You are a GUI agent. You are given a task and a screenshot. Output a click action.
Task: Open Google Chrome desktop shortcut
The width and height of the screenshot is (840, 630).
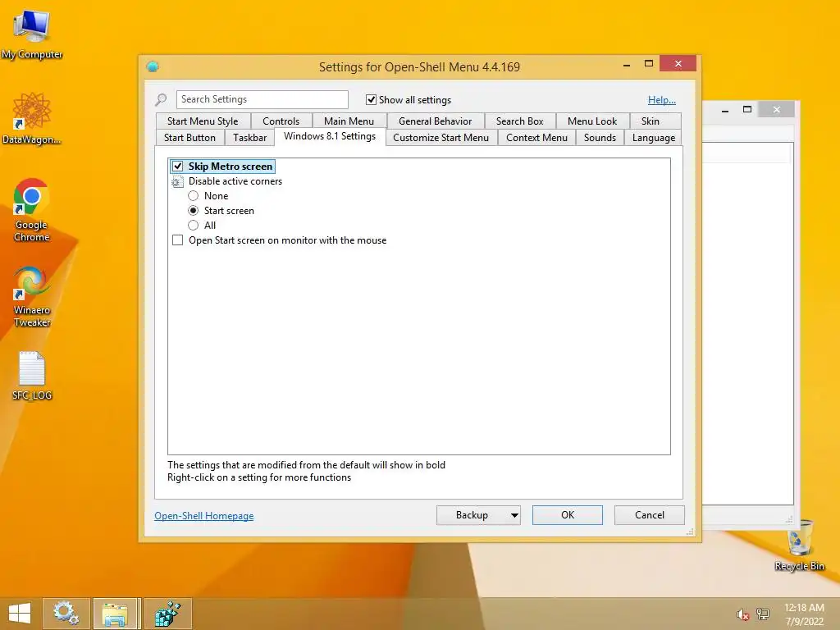tap(32, 209)
